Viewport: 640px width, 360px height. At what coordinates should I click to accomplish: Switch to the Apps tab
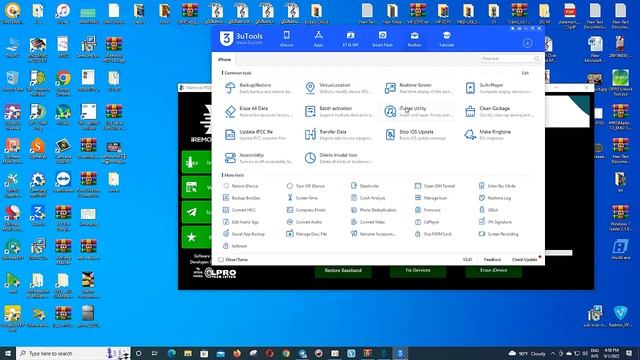tap(318, 40)
